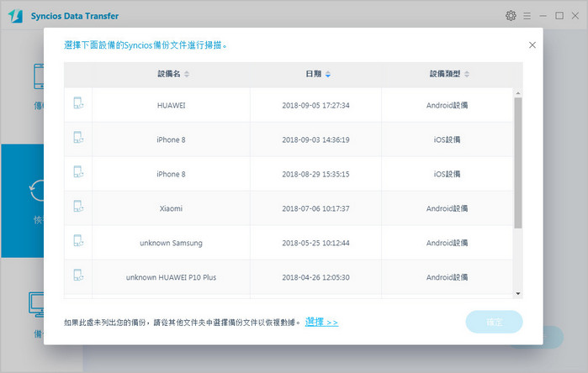Click the backup icon for iPhone 8 dated 2018-08-29

(78, 172)
